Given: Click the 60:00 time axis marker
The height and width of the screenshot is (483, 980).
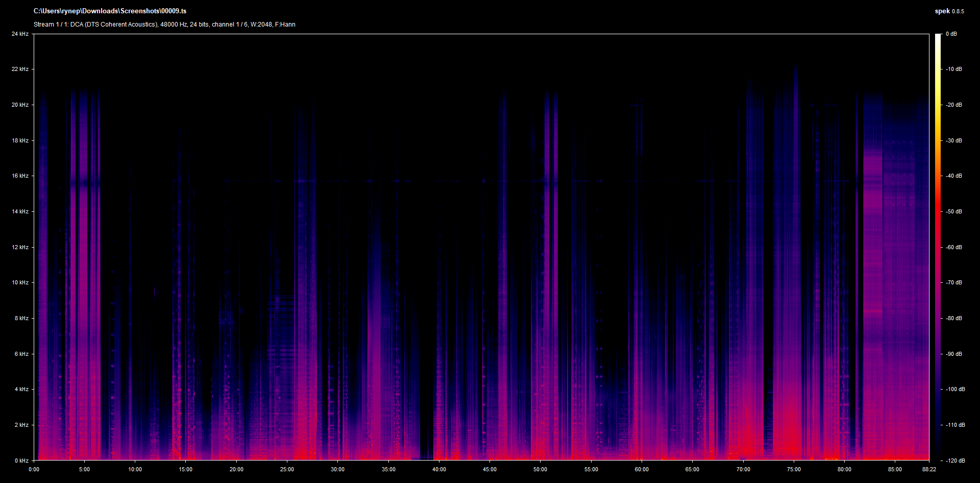Looking at the screenshot, I should (x=642, y=470).
